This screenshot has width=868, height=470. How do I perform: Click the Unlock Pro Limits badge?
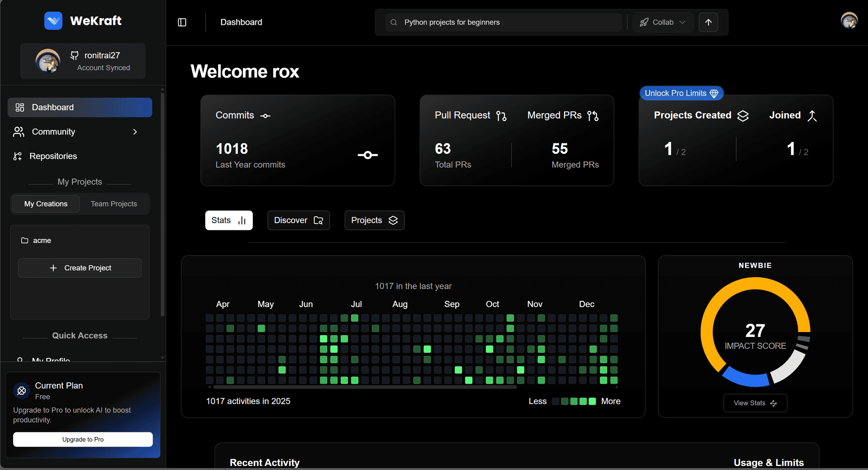[x=681, y=93]
